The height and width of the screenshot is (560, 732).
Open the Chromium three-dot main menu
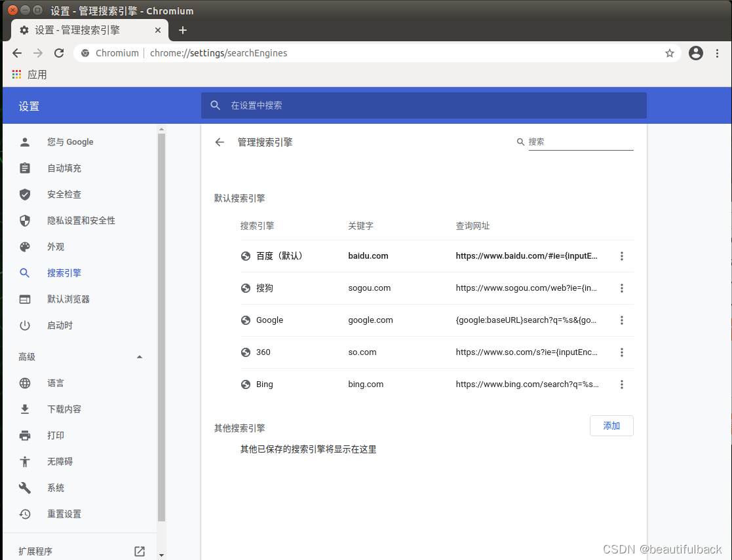click(717, 53)
